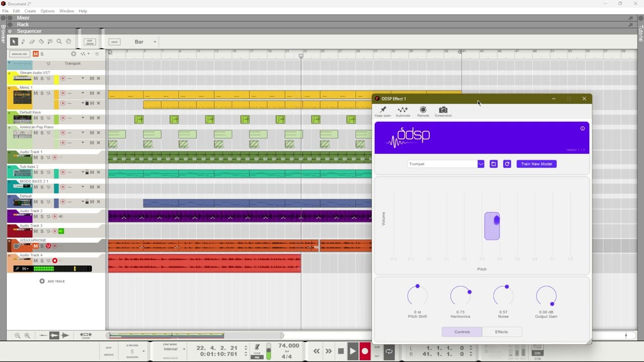Select the Razor tool
The image size is (644, 362).
click(x=41, y=42)
